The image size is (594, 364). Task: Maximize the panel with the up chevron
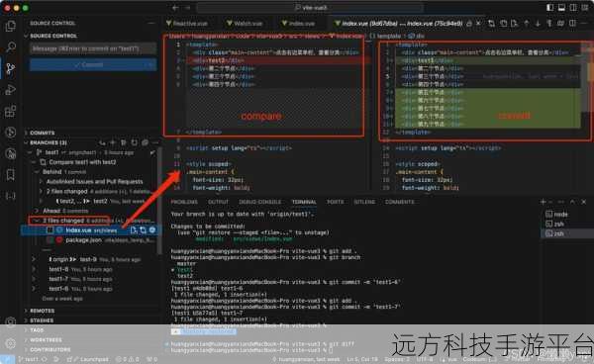coord(572,202)
